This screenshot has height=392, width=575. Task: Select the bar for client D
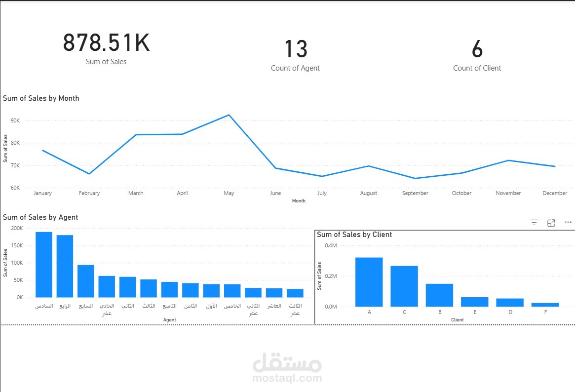coord(510,303)
